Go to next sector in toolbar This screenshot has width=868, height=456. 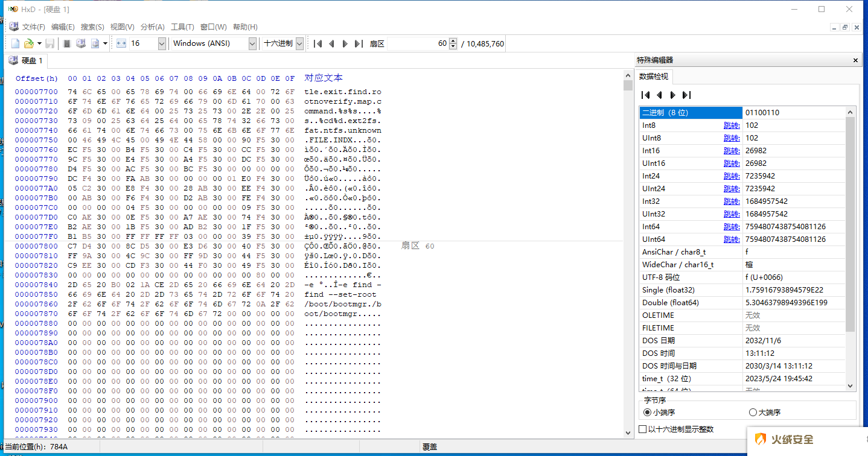pos(345,43)
